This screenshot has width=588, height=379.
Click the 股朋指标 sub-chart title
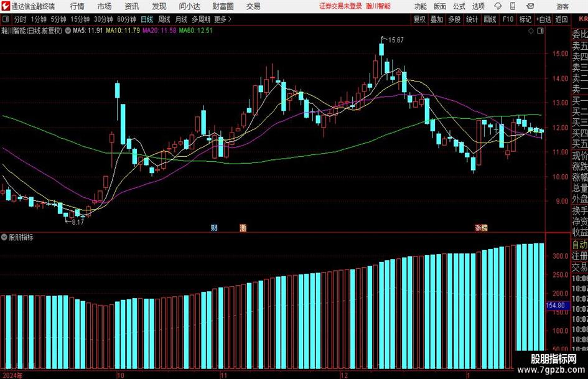21,237
